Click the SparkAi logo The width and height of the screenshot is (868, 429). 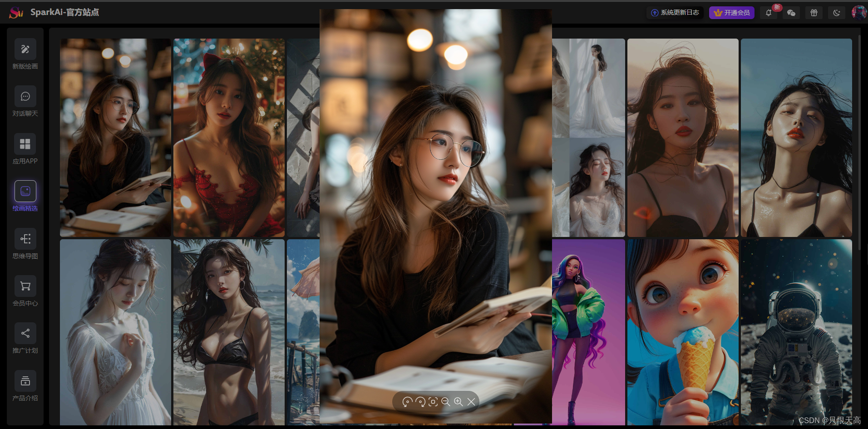(16, 13)
